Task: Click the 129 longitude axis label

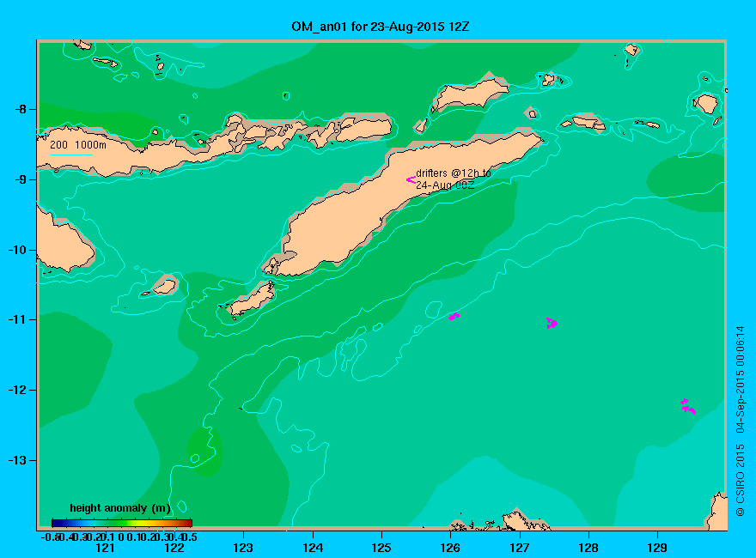Action: [657, 548]
